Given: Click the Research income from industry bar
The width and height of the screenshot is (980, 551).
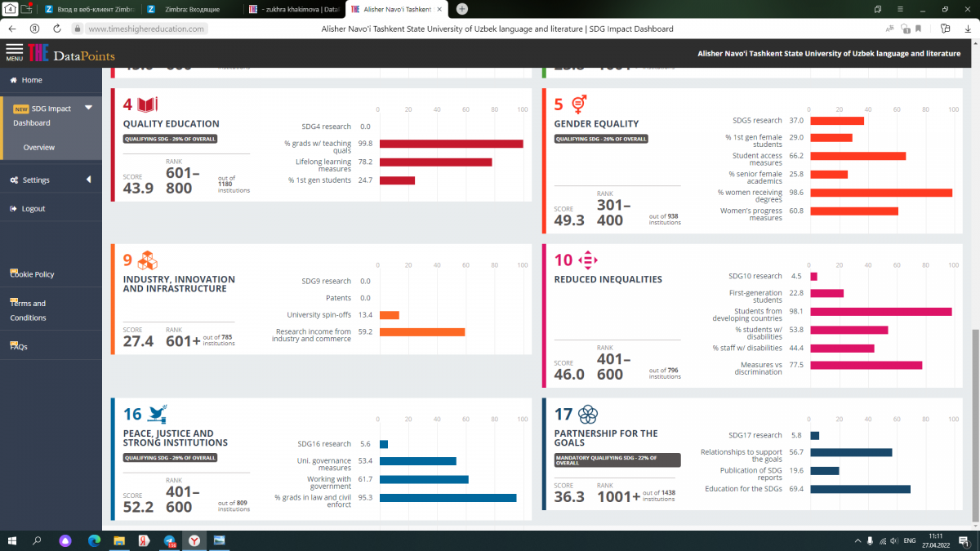Looking at the screenshot, I should click(422, 332).
